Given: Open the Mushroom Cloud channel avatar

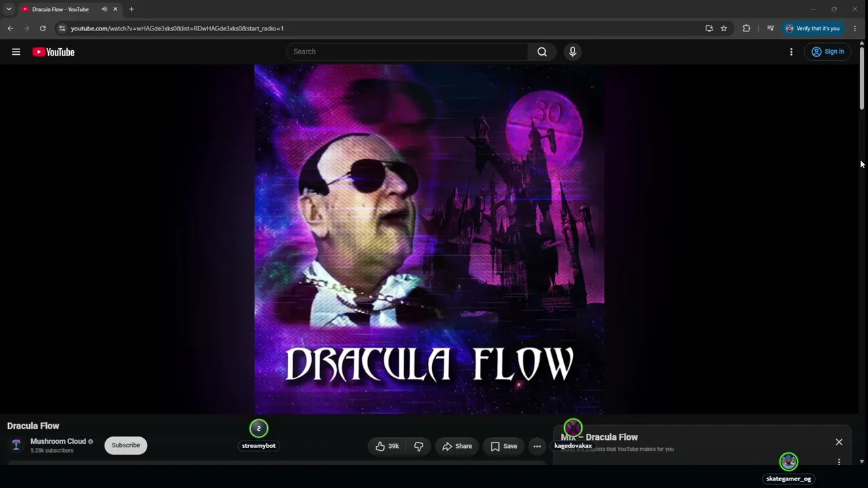Looking at the screenshot, I should (x=16, y=445).
